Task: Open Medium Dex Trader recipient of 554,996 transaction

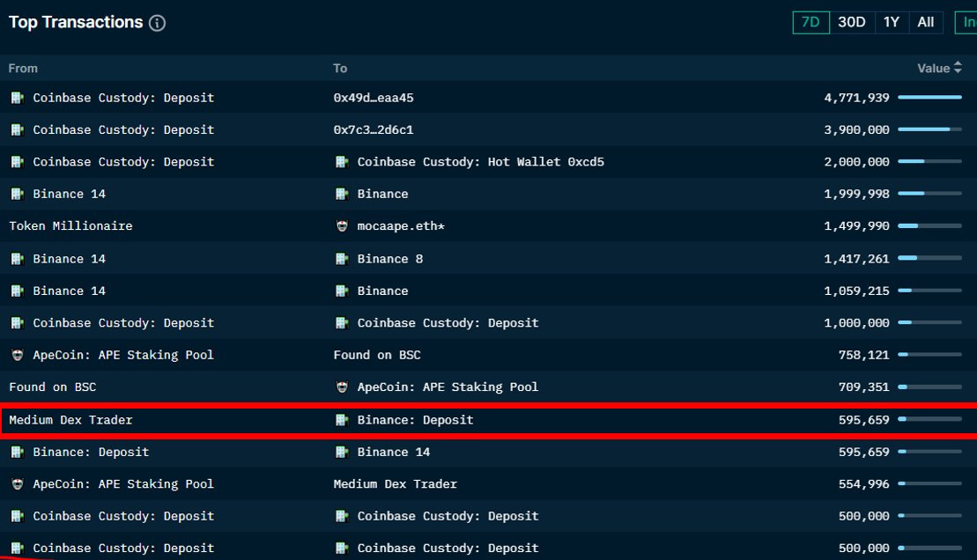Action: tap(395, 484)
